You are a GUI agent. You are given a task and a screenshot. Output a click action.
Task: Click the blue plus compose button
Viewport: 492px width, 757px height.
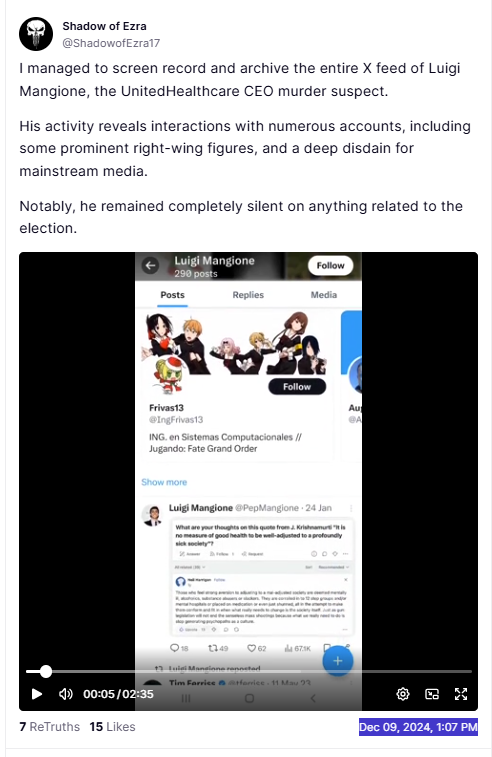click(x=337, y=661)
